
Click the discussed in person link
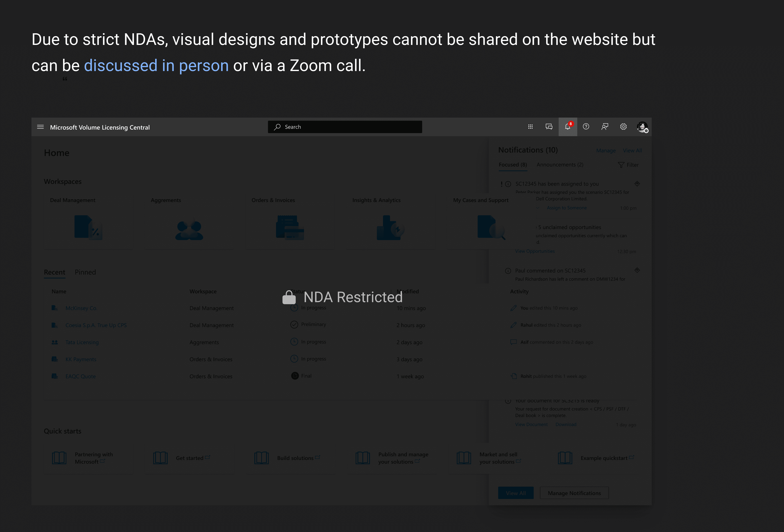tap(156, 66)
